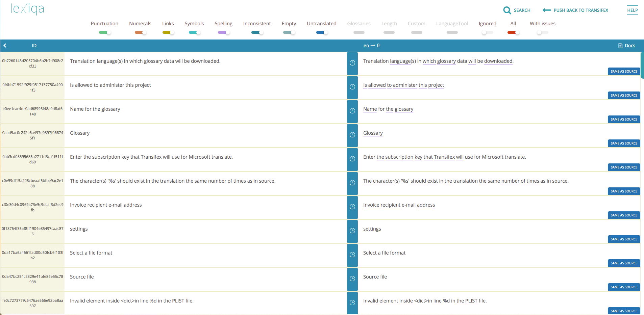Click the disabled Custom switch
This screenshot has height=315, width=644.
[x=417, y=32]
